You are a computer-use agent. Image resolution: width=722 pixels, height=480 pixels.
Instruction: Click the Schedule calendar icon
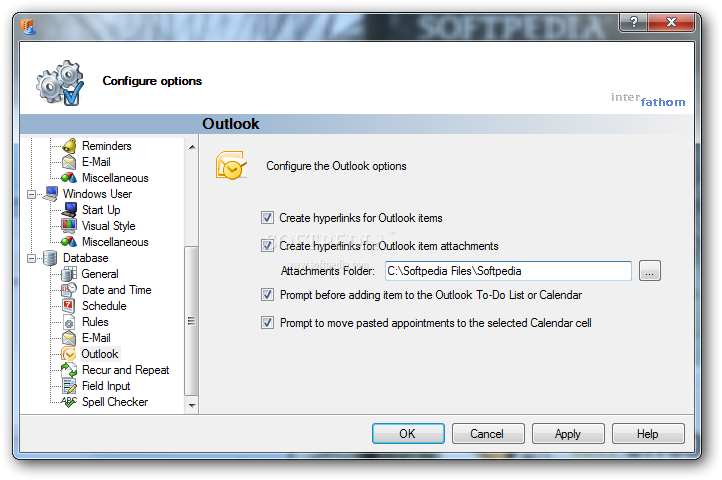(69, 306)
